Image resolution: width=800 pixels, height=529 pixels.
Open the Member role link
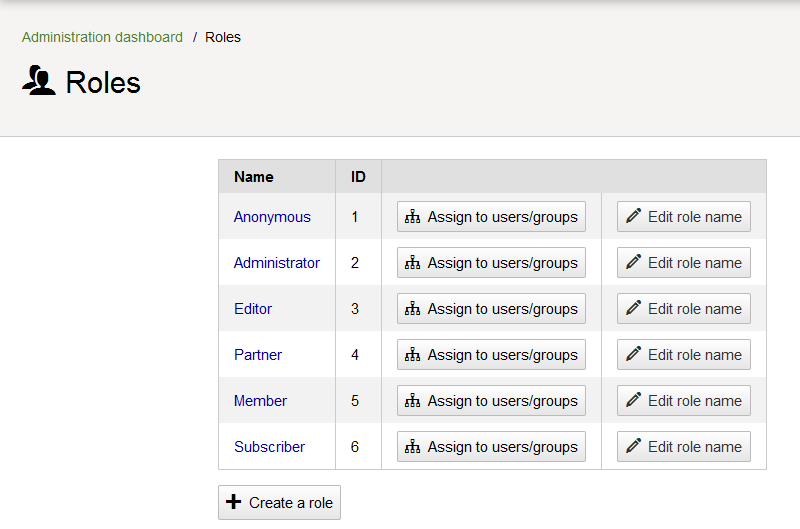(260, 400)
